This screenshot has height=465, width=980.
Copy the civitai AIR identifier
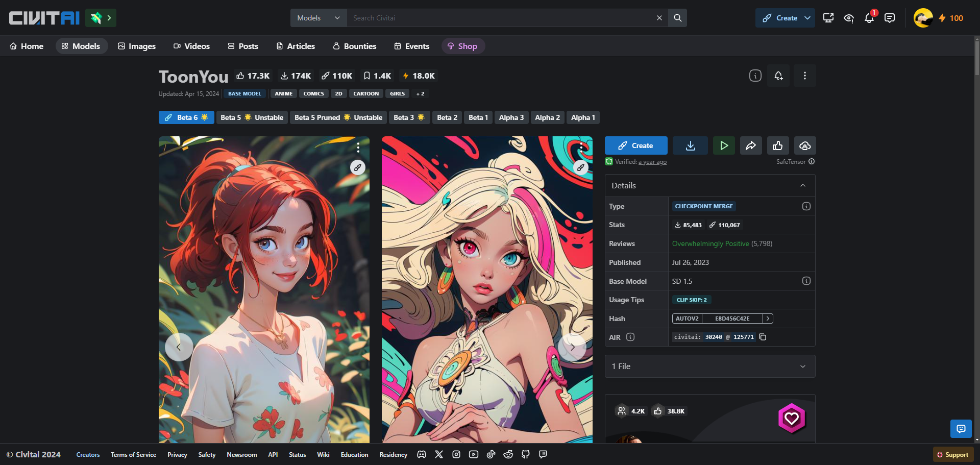pyautogui.click(x=763, y=337)
